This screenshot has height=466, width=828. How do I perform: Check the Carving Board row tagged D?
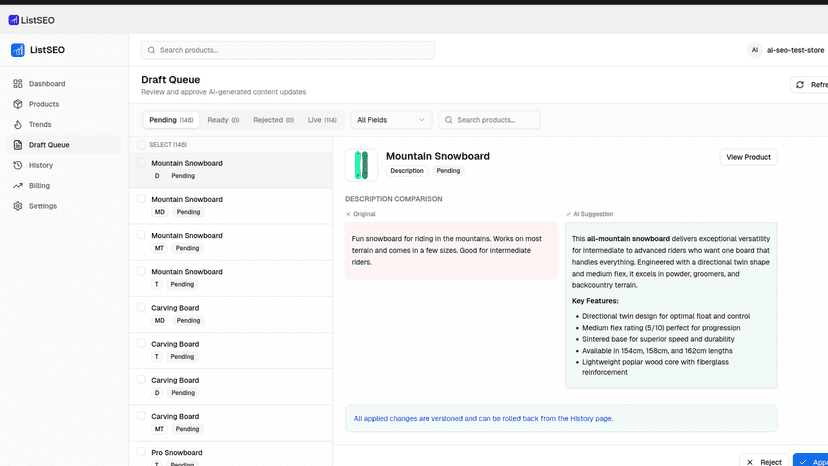point(141,379)
